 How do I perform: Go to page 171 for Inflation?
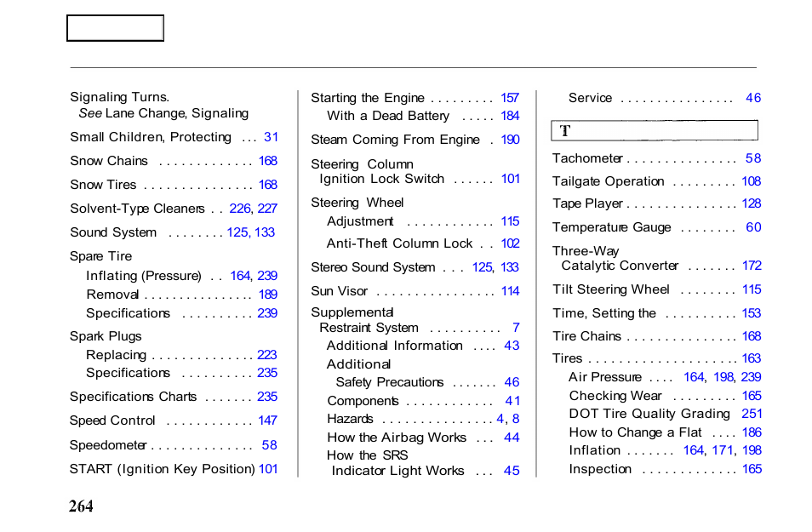click(723, 450)
